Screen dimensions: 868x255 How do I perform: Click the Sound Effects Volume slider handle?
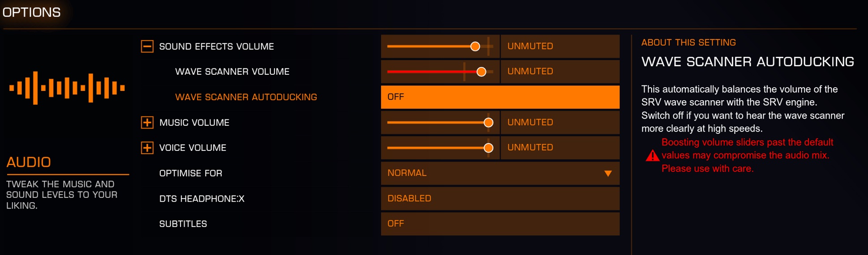click(475, 46)
